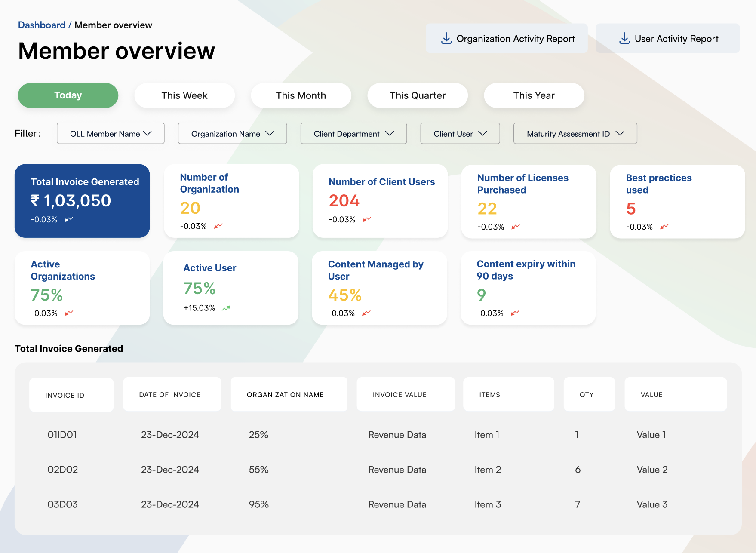Click the download icon on Organization Activity Report
Image resolution: width=756 pixels, height=553 pixels.
pyautogui.click(x=446, y=38)
